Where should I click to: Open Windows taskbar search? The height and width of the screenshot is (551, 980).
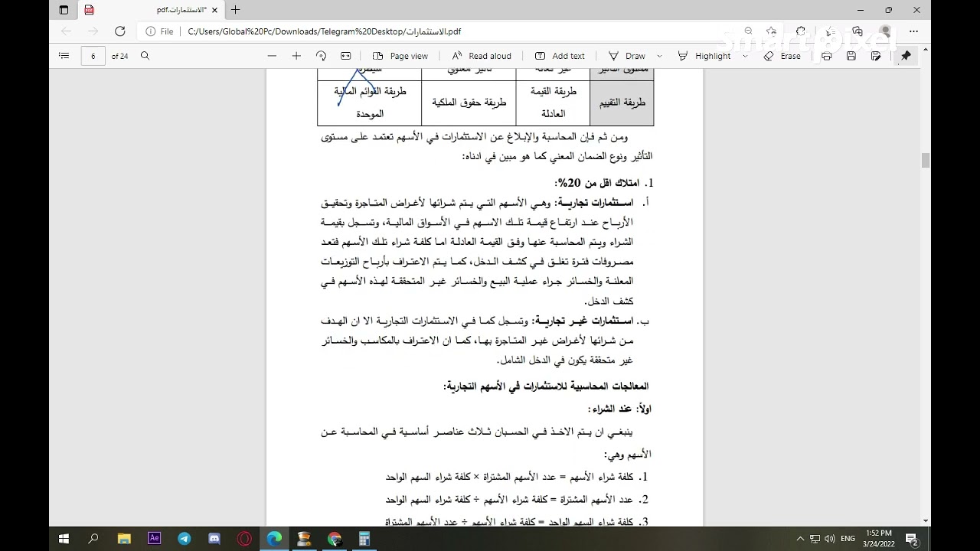93,539
